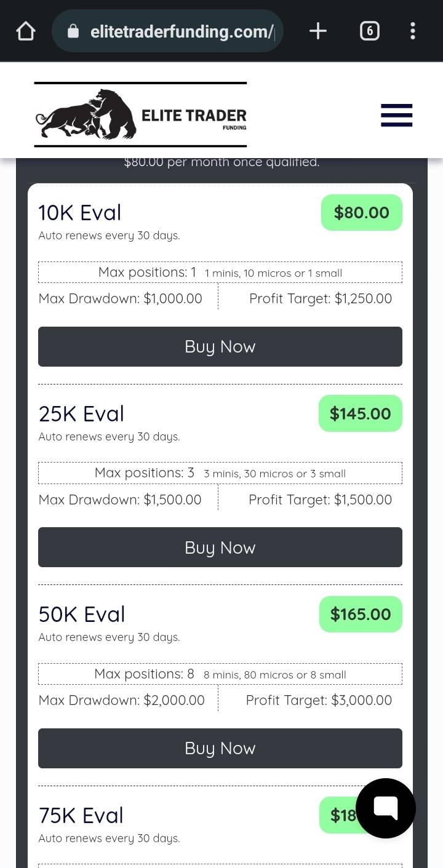
Task: Open the tab switcher showing 6 tabs
Action: coord(369,31)
